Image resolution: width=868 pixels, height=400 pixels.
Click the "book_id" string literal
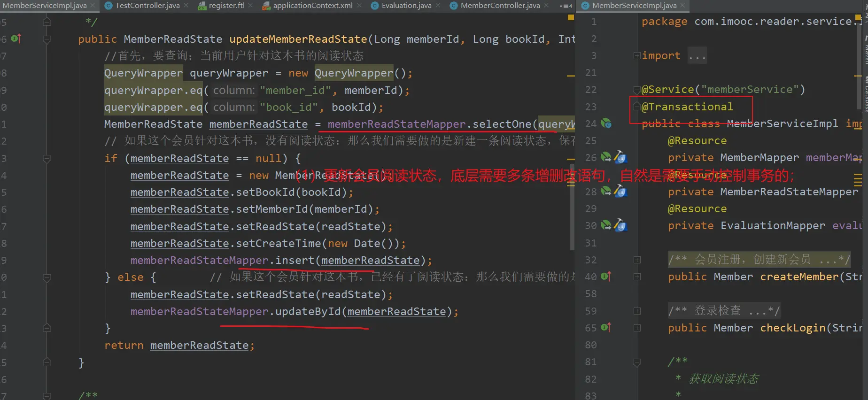[x=292, y=107]
